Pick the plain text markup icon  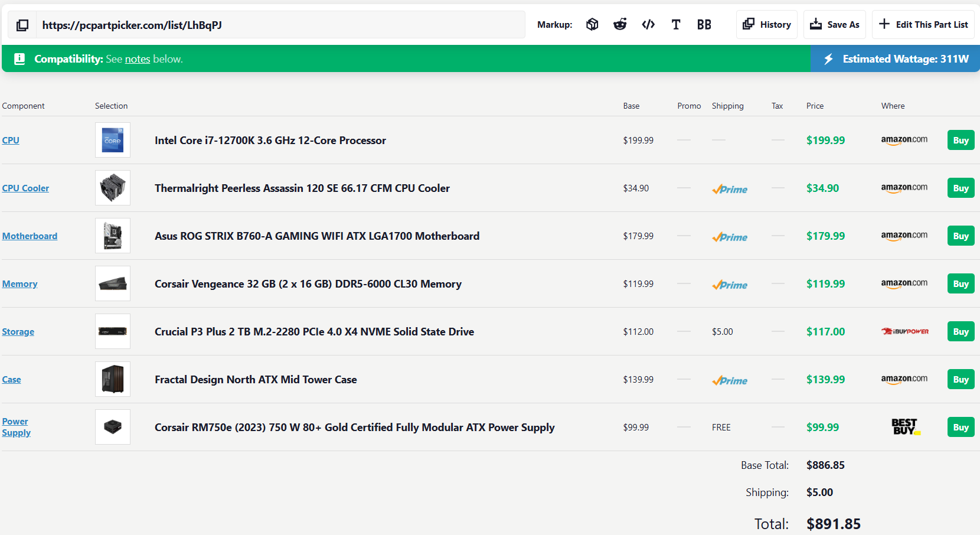pyautogui.click(x=676, y=24)
